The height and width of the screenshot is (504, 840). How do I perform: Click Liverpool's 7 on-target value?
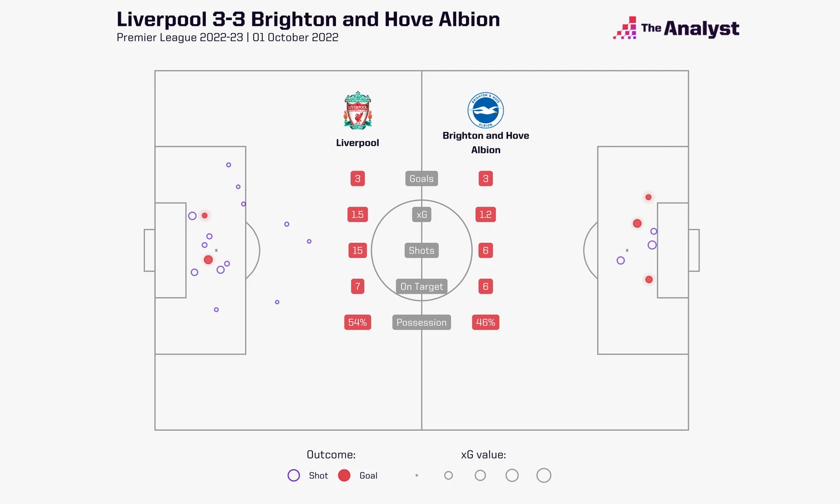tap(357, 287)
